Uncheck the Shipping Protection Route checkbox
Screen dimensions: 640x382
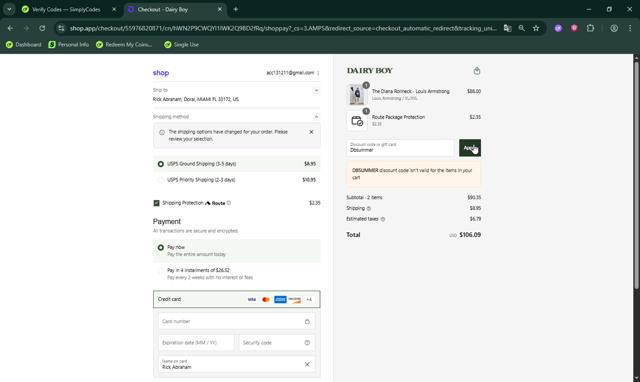click(x=156, y=203)
